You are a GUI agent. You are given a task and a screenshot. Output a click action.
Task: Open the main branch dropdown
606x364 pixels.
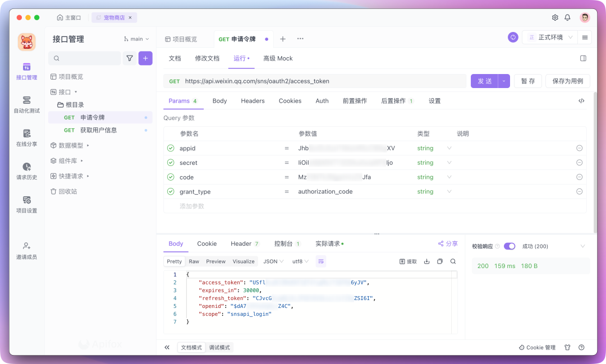tap(136, 39)
